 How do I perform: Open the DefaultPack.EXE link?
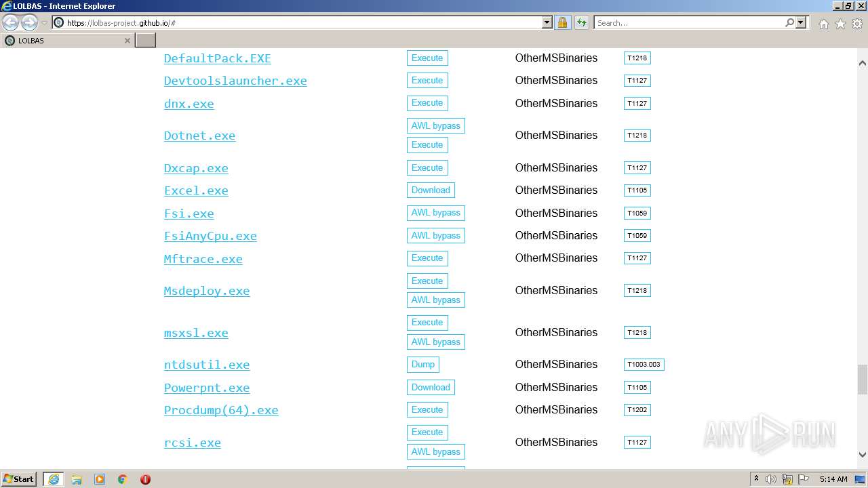[217, 58]
